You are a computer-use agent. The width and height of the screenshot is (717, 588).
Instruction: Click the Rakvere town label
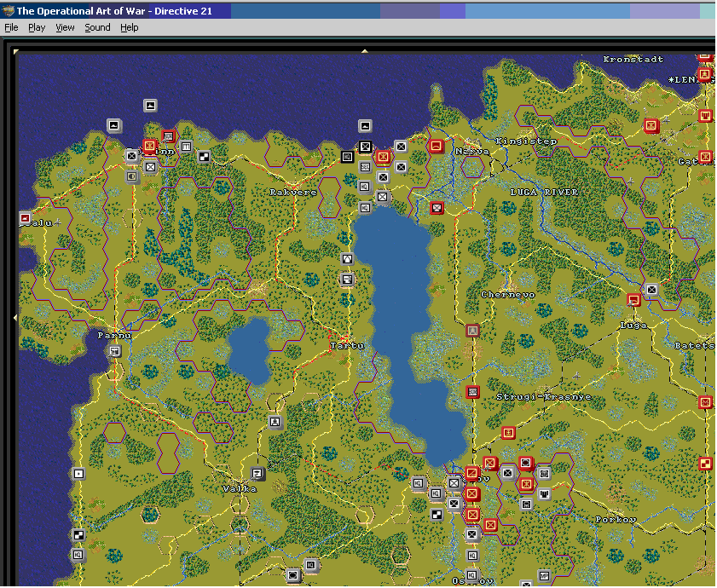point(292,192)
